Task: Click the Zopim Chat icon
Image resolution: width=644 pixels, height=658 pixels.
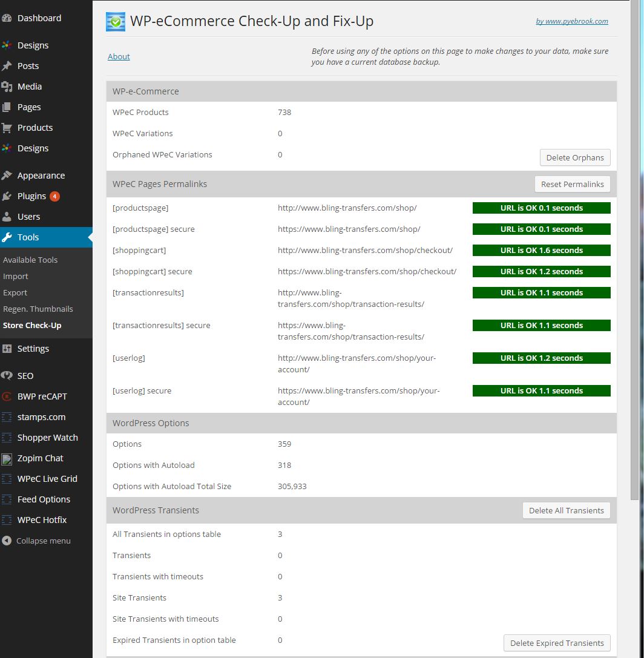Action: coord(7,459)
